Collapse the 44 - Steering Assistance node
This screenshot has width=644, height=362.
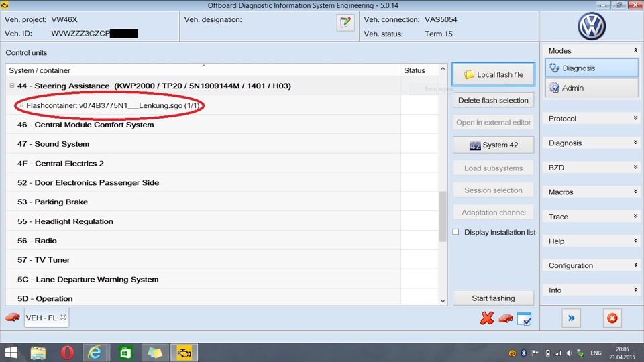point(12,86)
